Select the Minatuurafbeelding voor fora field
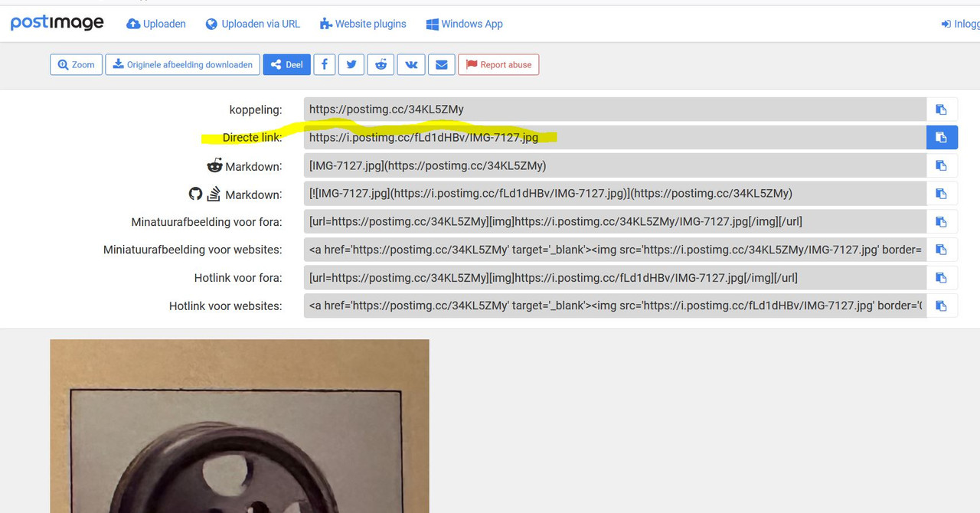Viewport: 980px width, 513px height. coord(615,221)
